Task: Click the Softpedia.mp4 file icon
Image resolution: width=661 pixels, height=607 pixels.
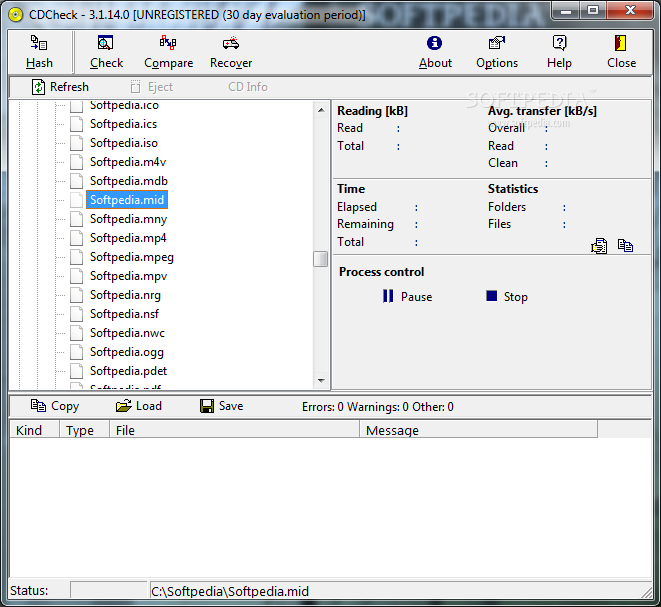Action: tap(76, 238)
